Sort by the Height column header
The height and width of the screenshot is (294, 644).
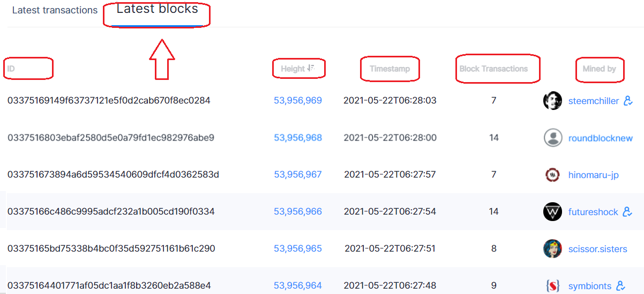click(293, 69)
